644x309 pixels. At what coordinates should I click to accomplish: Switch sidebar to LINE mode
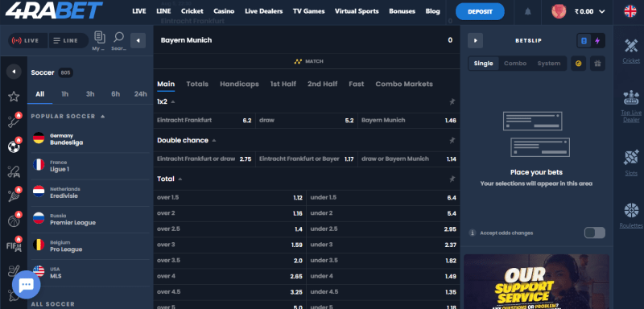point(68,40)
